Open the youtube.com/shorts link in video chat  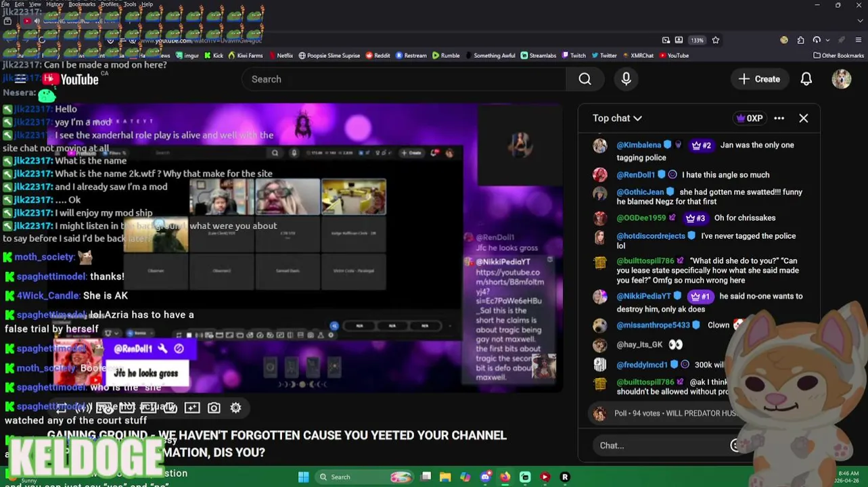pos(509,287)
